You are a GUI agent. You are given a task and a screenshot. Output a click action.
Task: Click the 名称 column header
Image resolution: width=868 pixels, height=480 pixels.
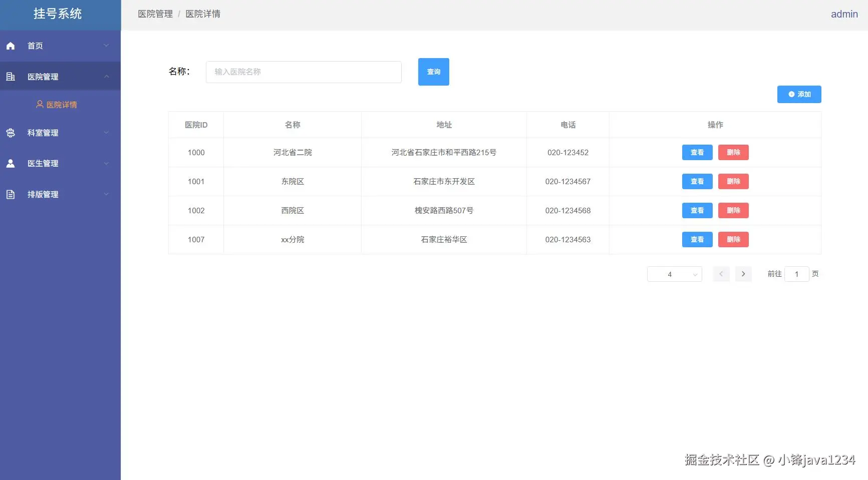tap(293, 125)
